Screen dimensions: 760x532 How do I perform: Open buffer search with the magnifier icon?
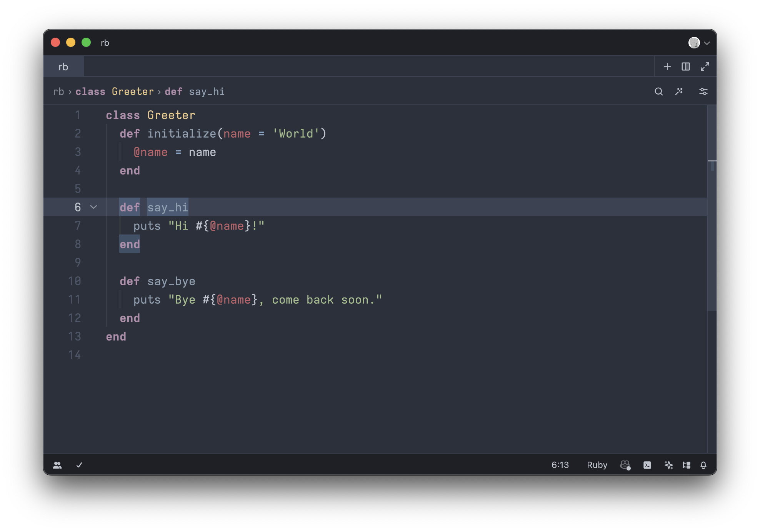[658, 91]
